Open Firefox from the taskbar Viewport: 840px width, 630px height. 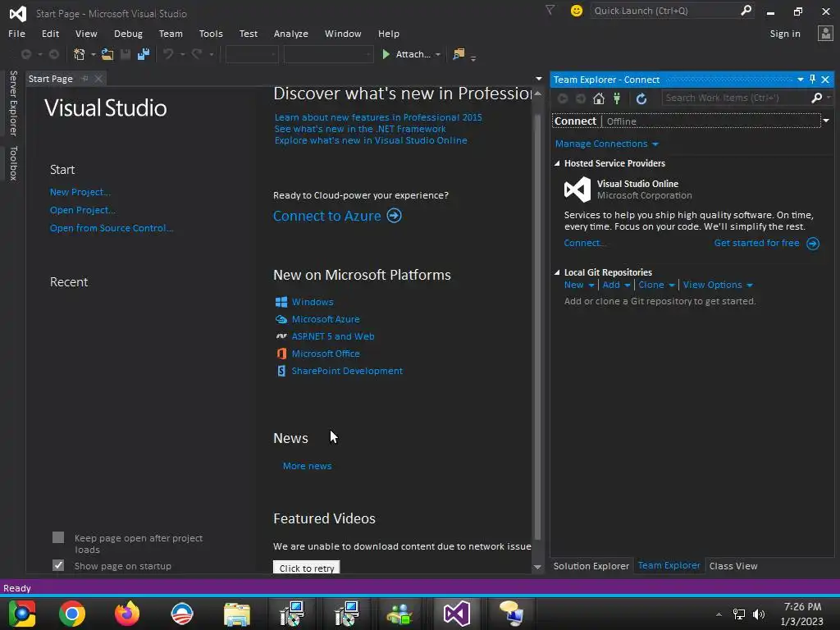[127, 614]
